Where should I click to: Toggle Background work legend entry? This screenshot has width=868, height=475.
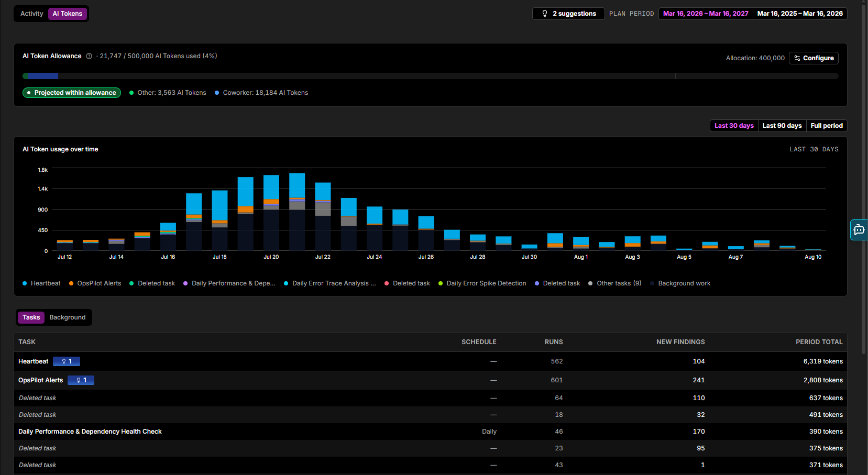(680, 283)
